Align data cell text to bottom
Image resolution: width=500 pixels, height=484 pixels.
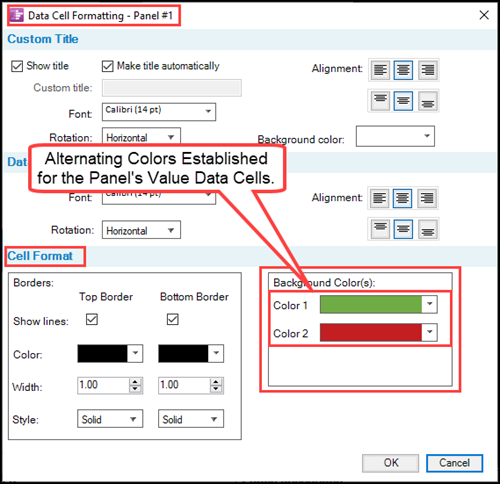pos(427,229)
